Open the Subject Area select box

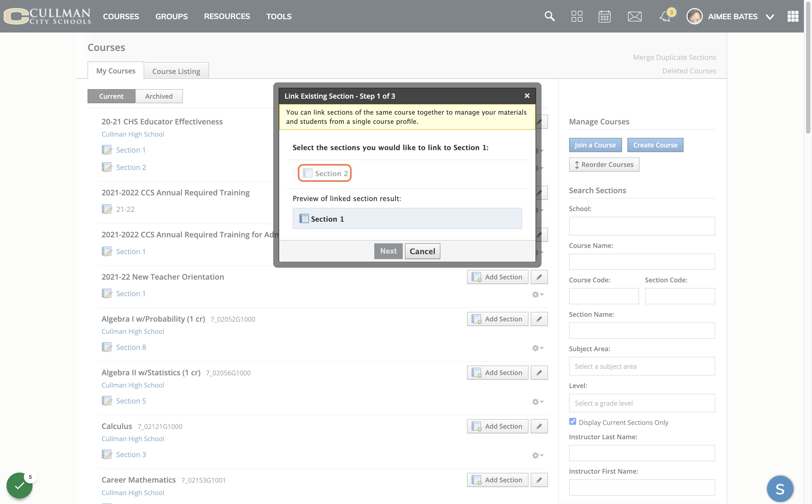click(642, 366)
